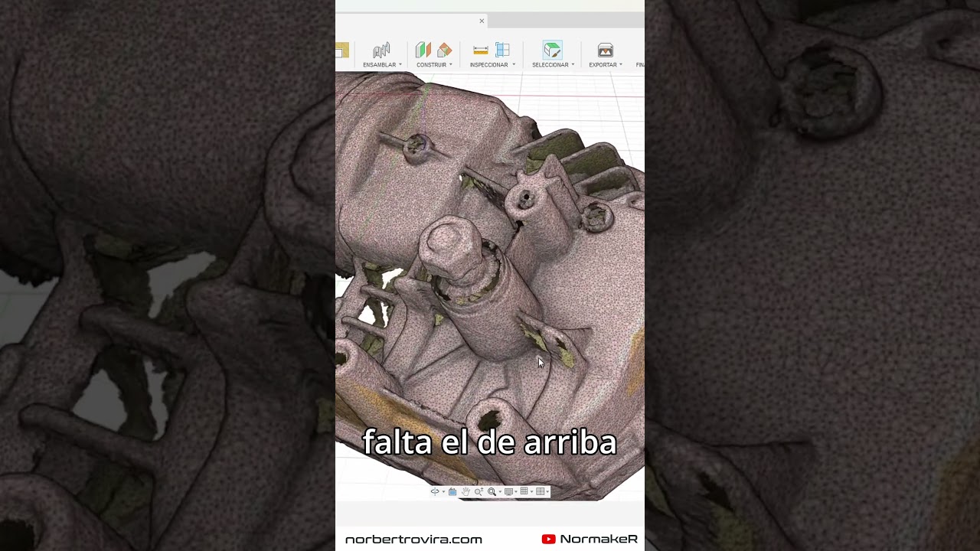Open the Display Settings dropdown arrow
This screenshot has width=980, height=551.
(x=516, y=492)
